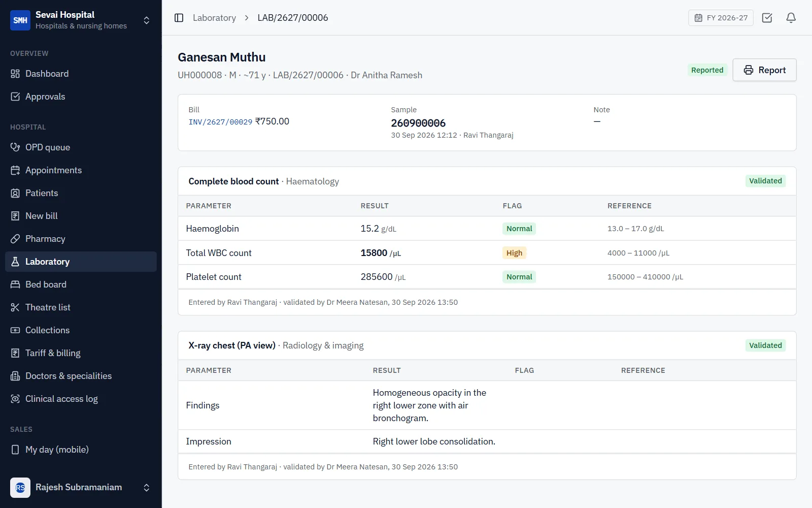Click the Validated badge for X-ray chest

tap(765, 345)
